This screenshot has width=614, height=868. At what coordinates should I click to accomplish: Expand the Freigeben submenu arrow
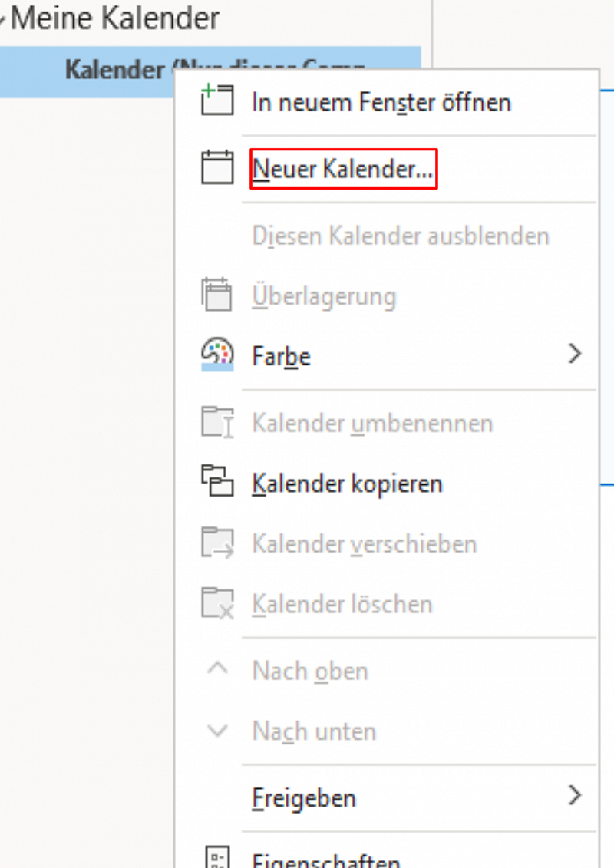[x=575, y=796]
